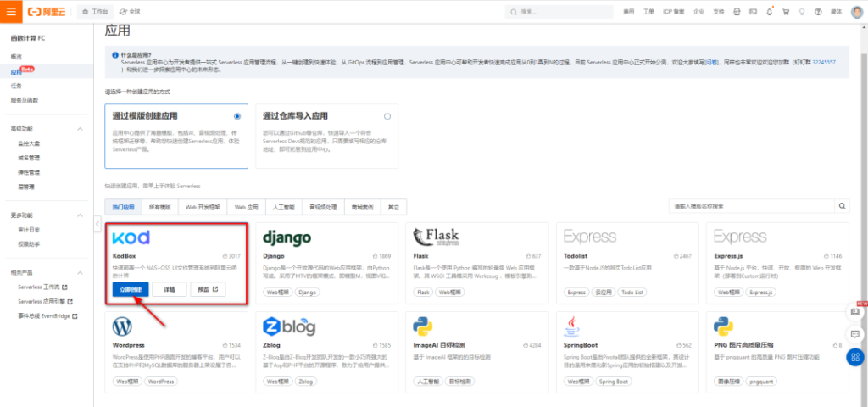The width and height of the screenshot is (868, 407).
Task: Select the 通过仓库导入应用 radio option
Action: point(387,116)
